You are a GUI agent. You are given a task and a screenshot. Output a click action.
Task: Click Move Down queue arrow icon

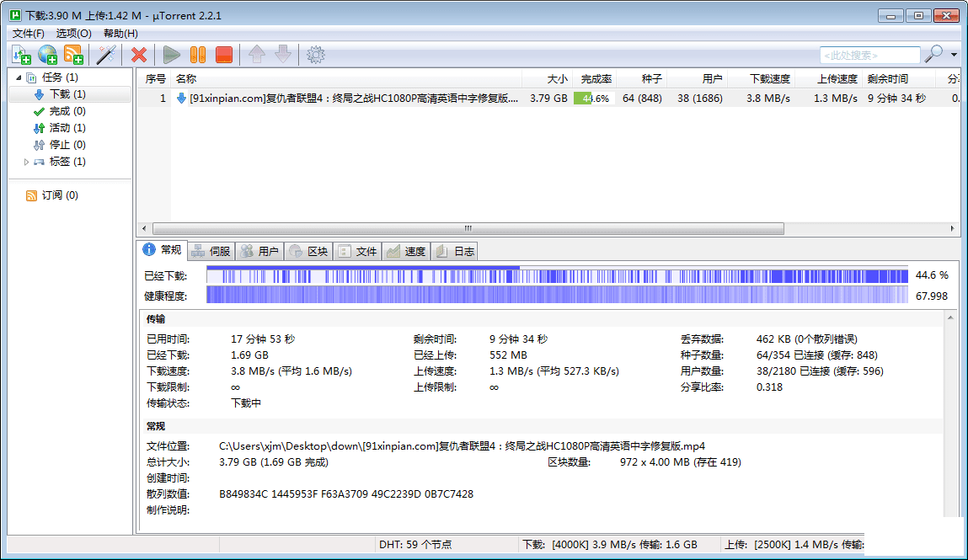283,55
